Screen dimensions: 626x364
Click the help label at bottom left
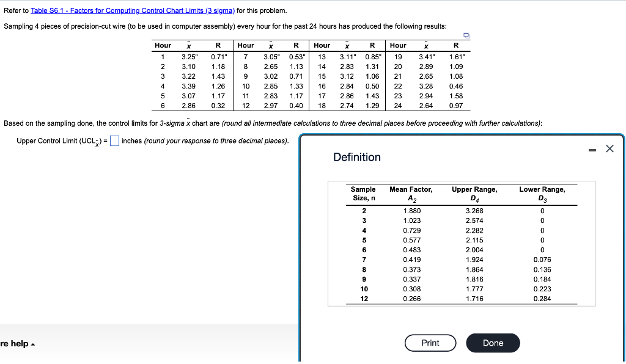13,344
